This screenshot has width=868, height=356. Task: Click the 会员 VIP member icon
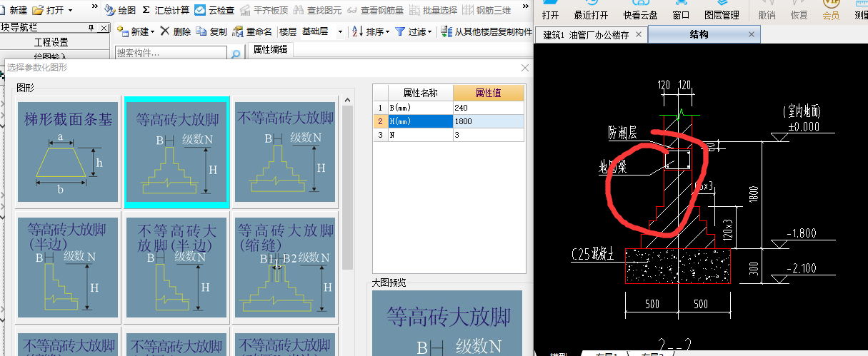pos(831,10)
